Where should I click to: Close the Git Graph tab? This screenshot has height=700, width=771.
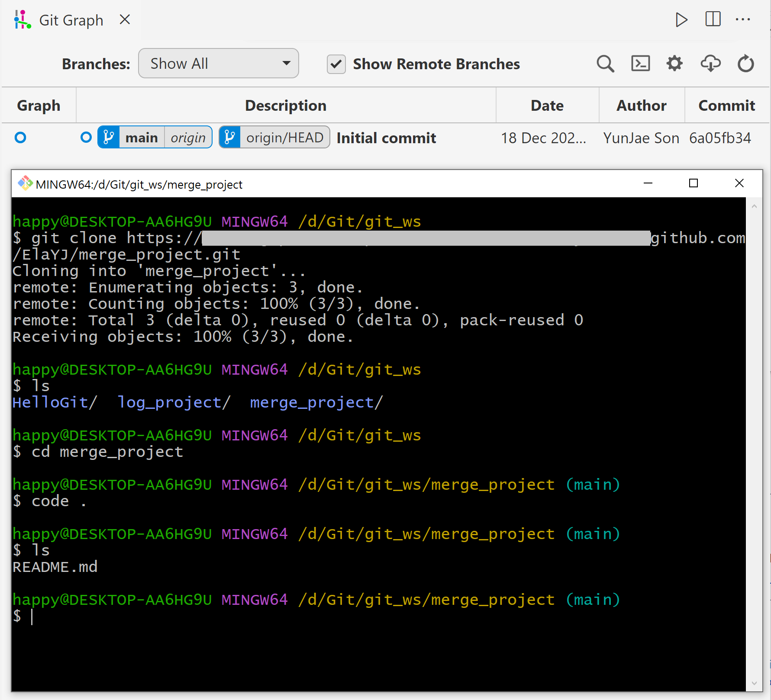pos(125,19)
